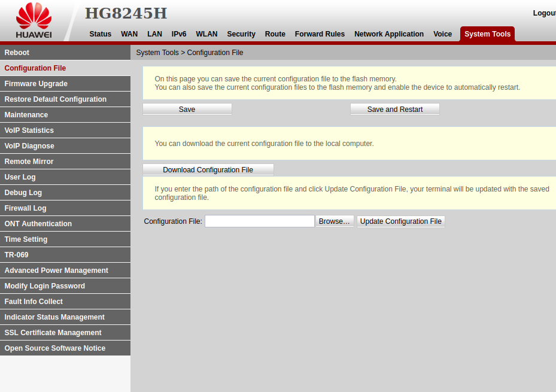Click the Logout link
The width and height of the screenshot is (556, 392).
click(544, 13)
